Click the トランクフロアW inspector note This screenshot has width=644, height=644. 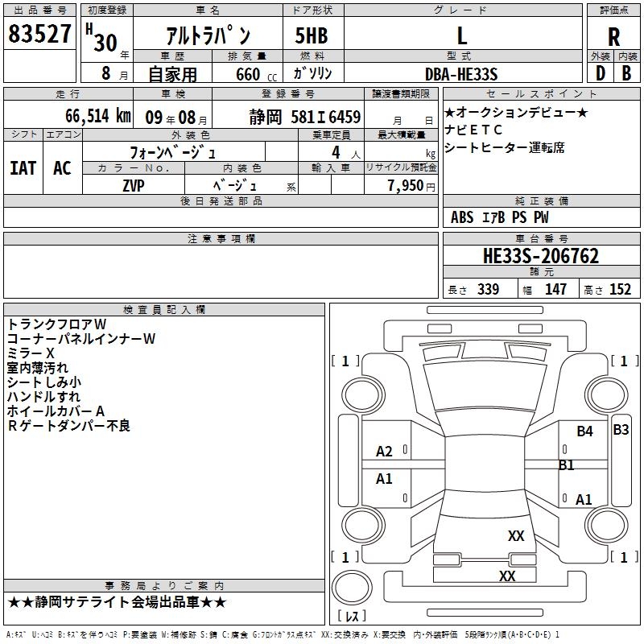click(x=56, y=324)
